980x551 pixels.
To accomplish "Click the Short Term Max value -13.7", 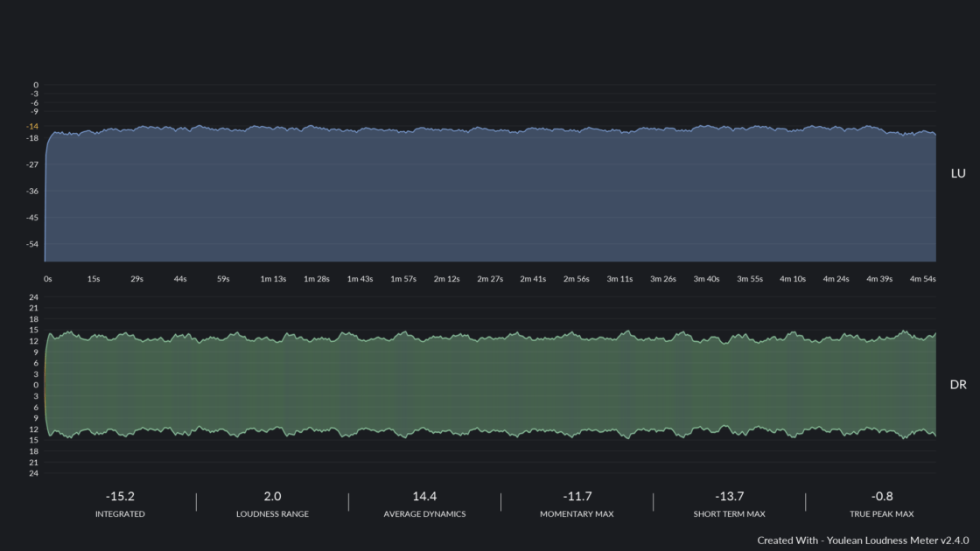I will coord(729,497).
